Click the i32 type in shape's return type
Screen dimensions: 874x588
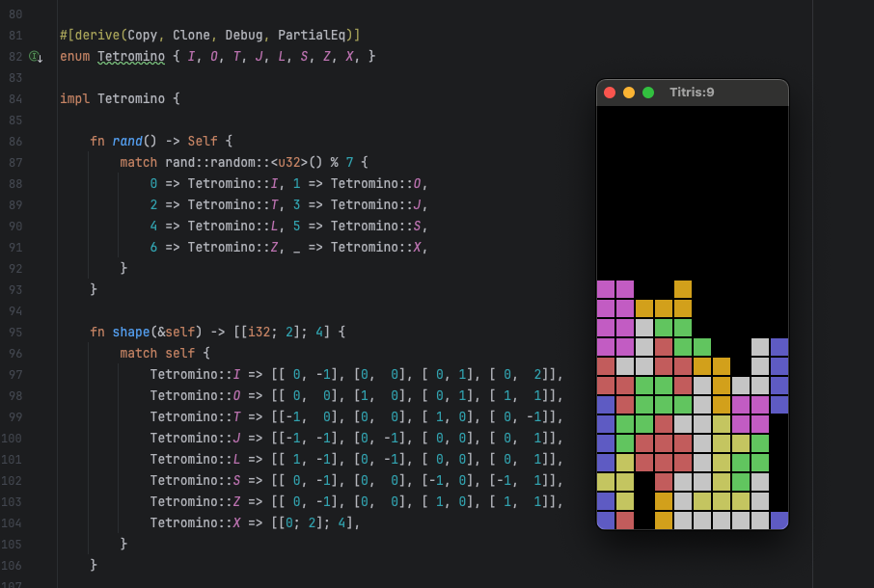pyautogui.click(x=260, y=332)
